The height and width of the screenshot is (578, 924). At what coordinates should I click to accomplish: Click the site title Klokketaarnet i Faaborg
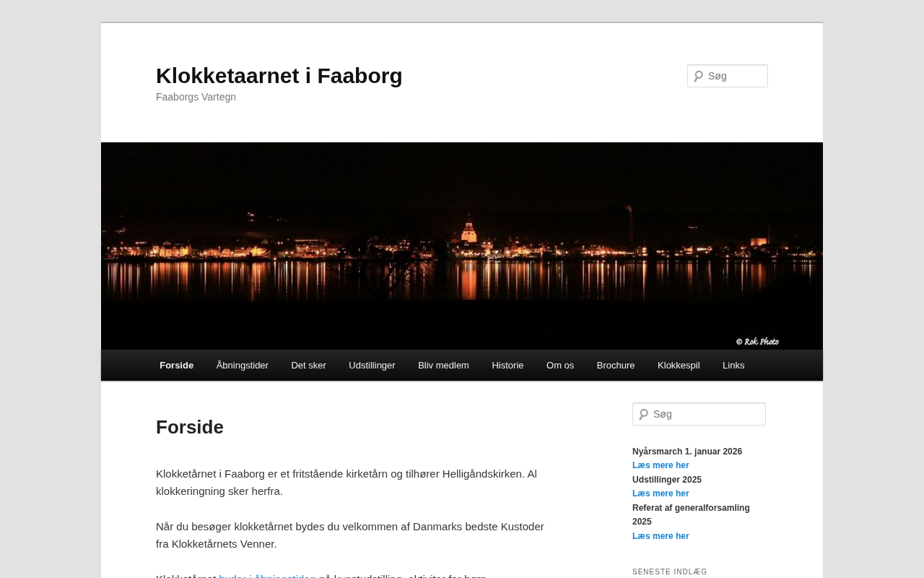point(279,76)
